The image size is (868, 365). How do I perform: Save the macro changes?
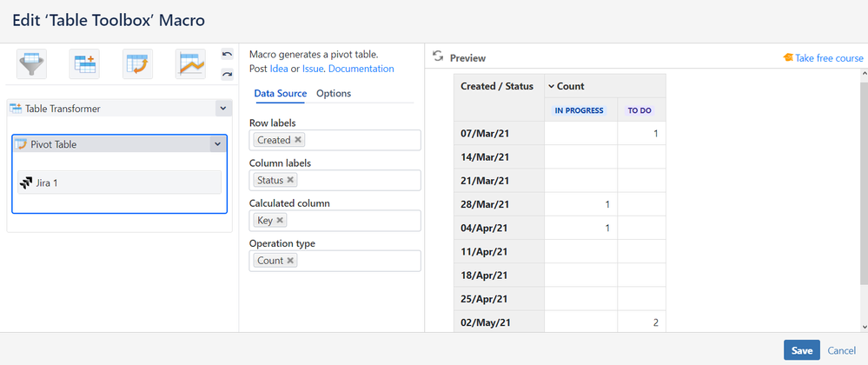pyautogui.click(x=801, y=350)
